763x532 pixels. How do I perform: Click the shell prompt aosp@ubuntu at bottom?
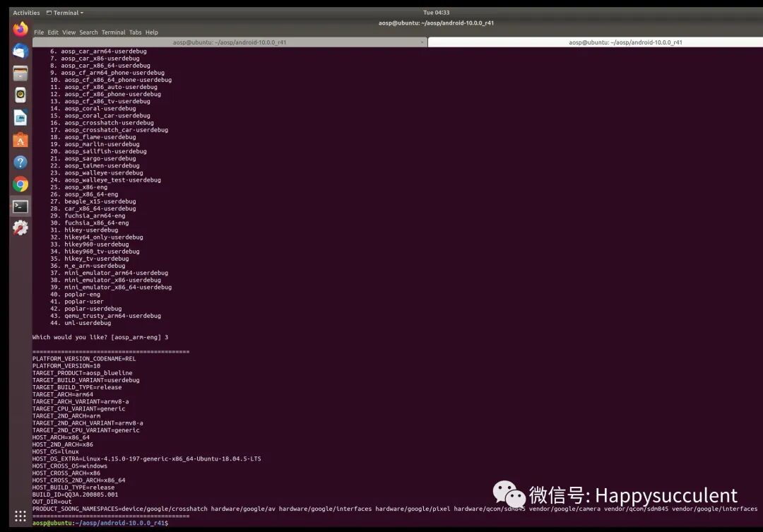(100, 524)
